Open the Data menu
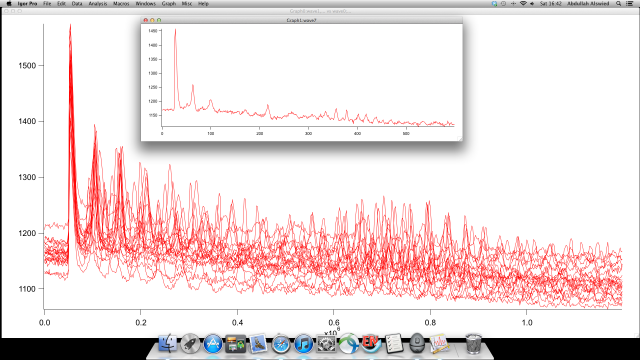Image resolution: width=640 pixels, height=360 pixels. [x=77, y=4]
